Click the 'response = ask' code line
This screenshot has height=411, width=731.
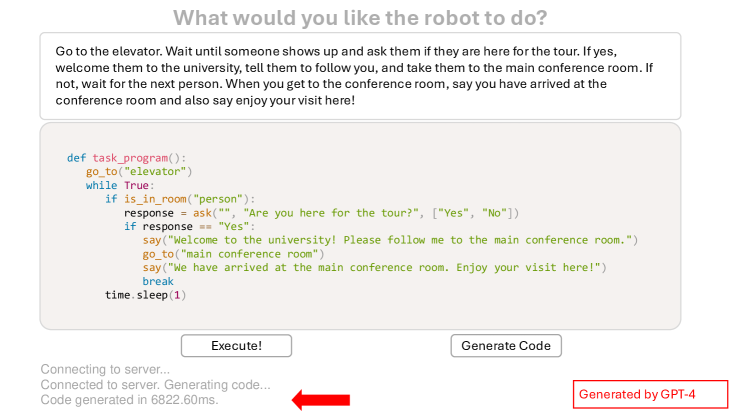[321, 213]
